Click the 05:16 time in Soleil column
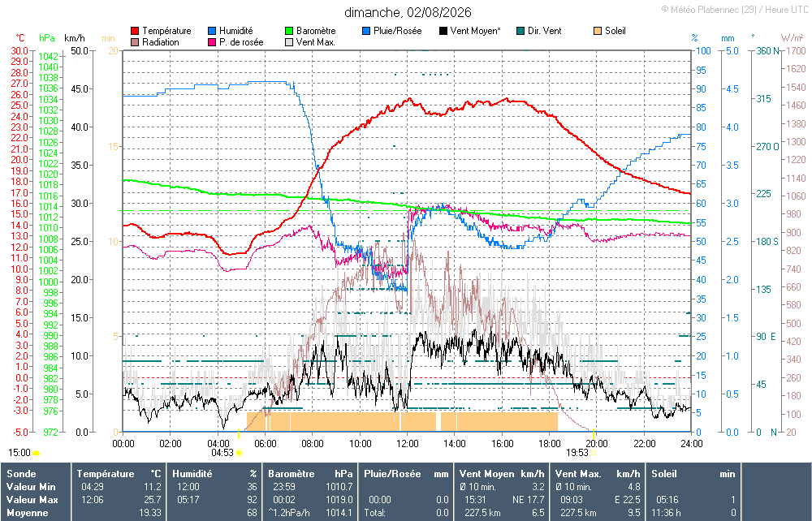 click(667, 500)
